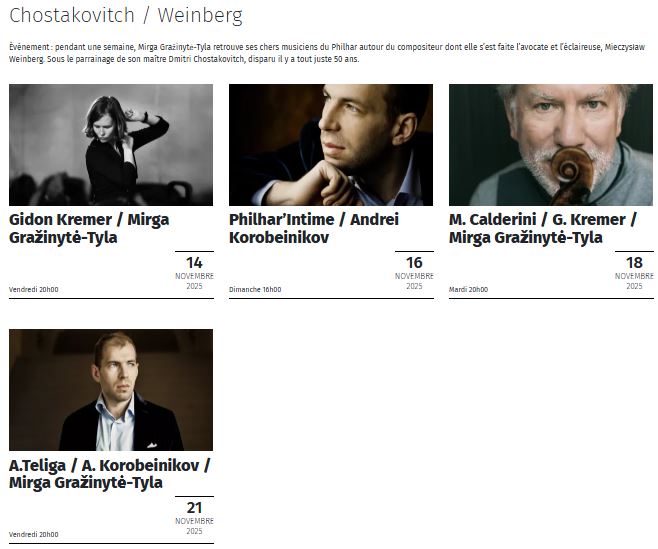Open A.Teliga / A. Korobeinikov event title

[110, 473]
